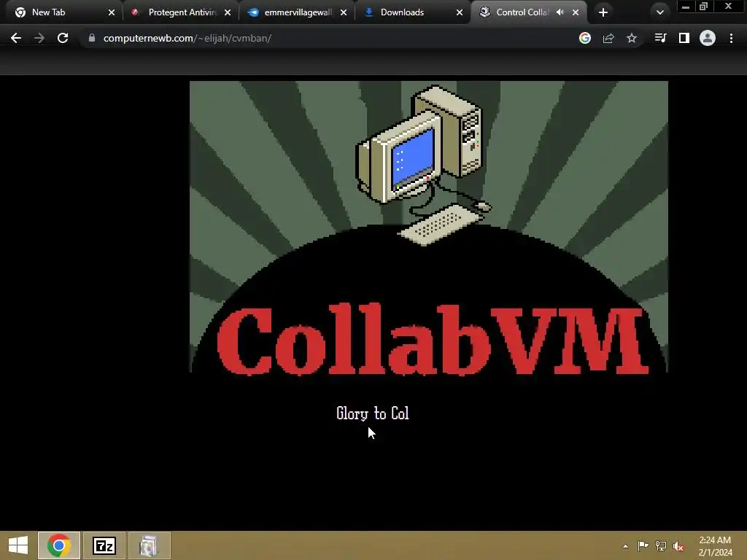Share this page via share icon
This screenshot has width=747, height=560.
pyautogui.click(x=608, y=38)
